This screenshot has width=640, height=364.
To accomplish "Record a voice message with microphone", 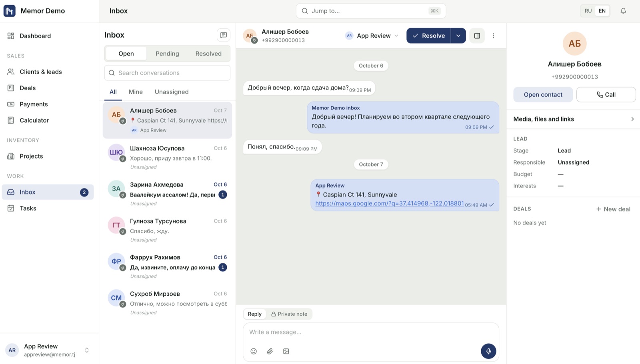I will pyautogui.click(x=488, y=351).
